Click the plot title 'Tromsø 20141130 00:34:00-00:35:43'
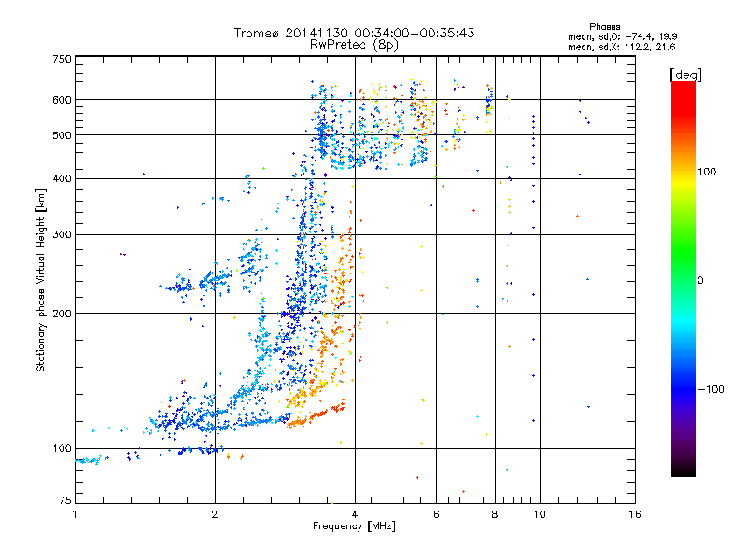747x560 pixels. point(354,33)
